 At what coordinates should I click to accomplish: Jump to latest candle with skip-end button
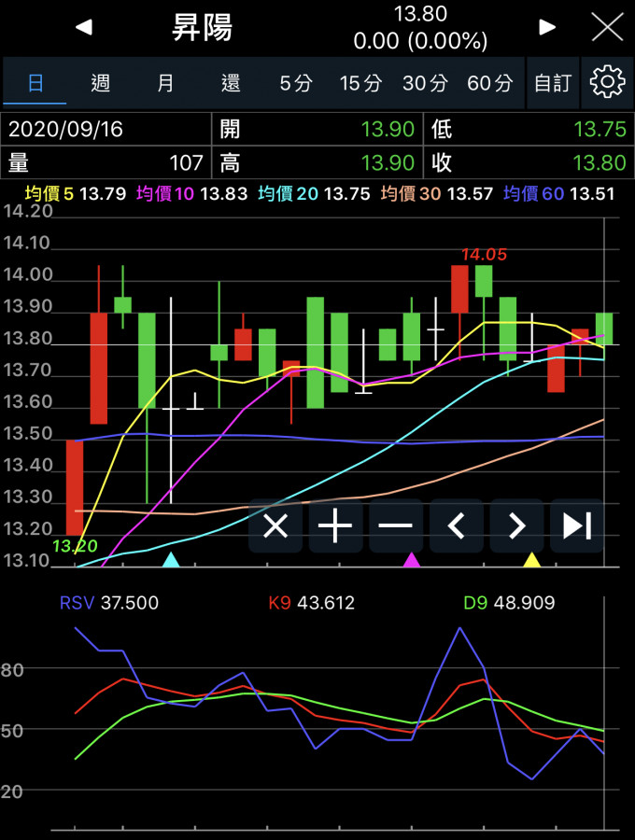pyautogui.click(x=576, y=526)
